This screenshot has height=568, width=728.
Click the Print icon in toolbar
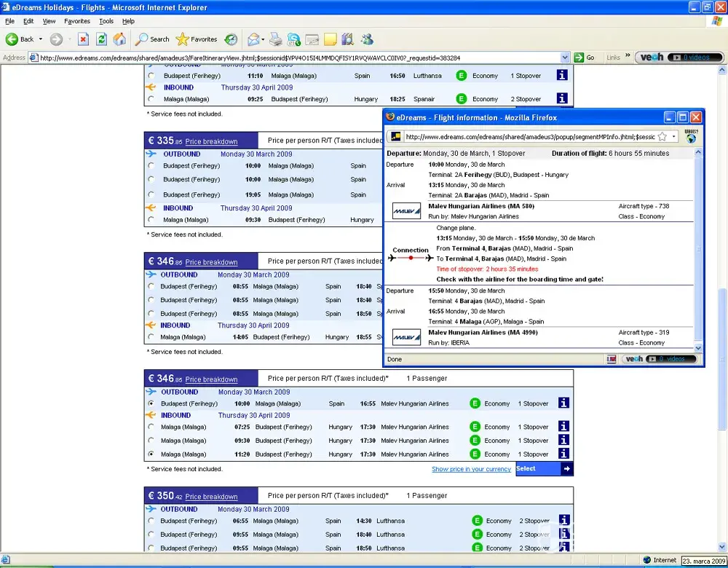click(x=276, y=39)
